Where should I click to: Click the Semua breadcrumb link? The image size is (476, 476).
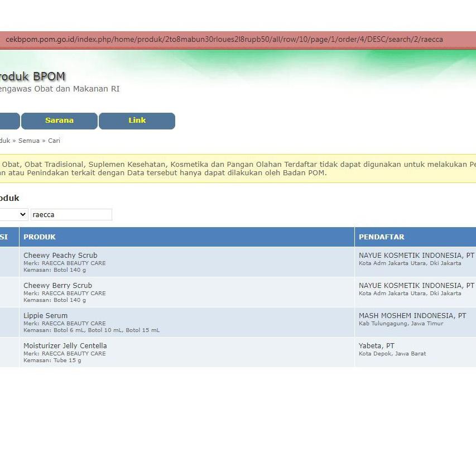[29, 141]
